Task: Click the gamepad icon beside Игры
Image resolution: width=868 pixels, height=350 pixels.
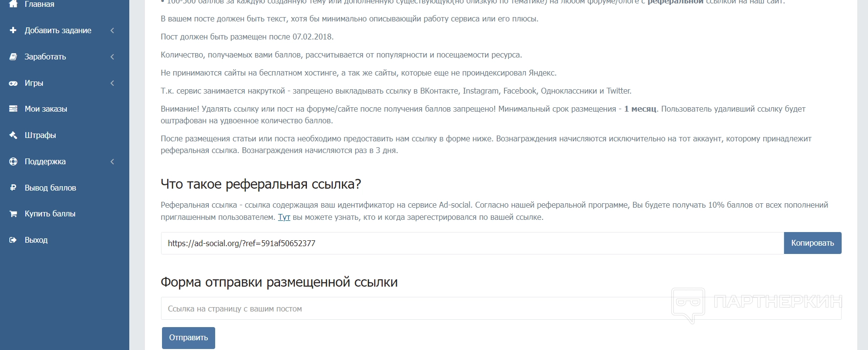Action: point(13,83)
